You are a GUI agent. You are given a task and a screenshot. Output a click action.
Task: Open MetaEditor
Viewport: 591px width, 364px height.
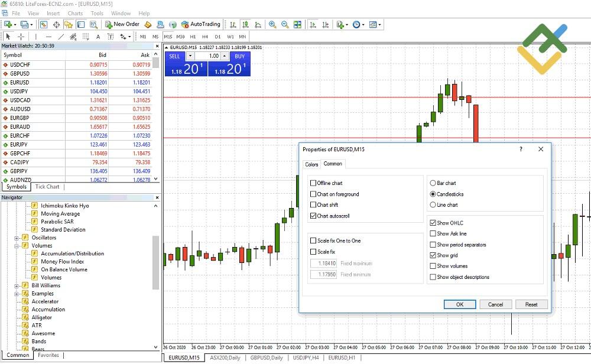(148, 24)
